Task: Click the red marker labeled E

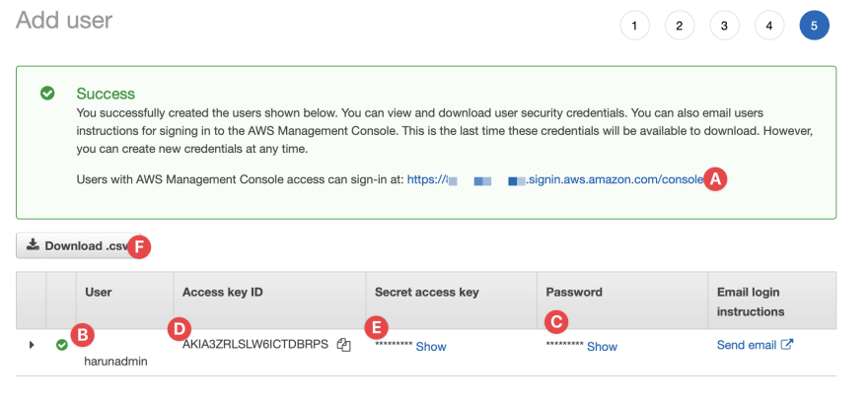Action: (377, 328)
